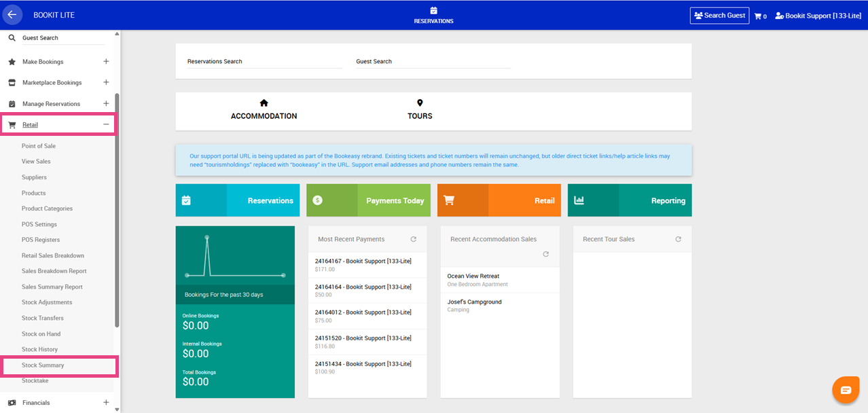Click the Make Bookings star icon
Image resolution: width=868 pixels, height=413 pixels.
pos(12,62)
